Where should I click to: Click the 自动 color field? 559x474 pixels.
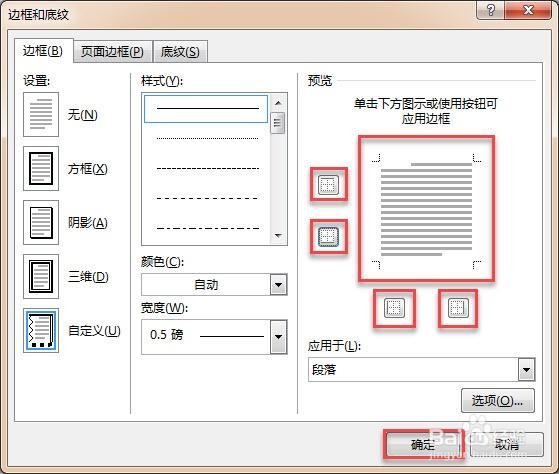click(x=206, y=284)
